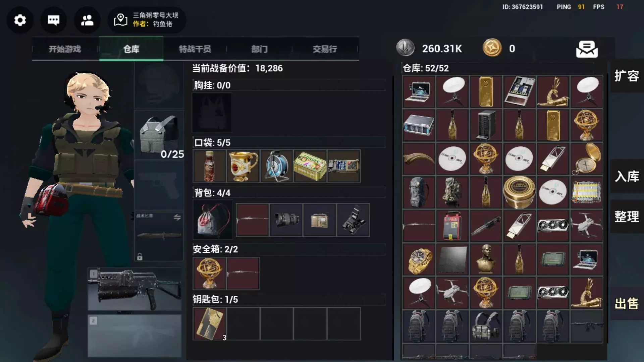Screen dimensions: 644x362
Task: Switch to the 特战干员 tab
Action: pos(195,49)
